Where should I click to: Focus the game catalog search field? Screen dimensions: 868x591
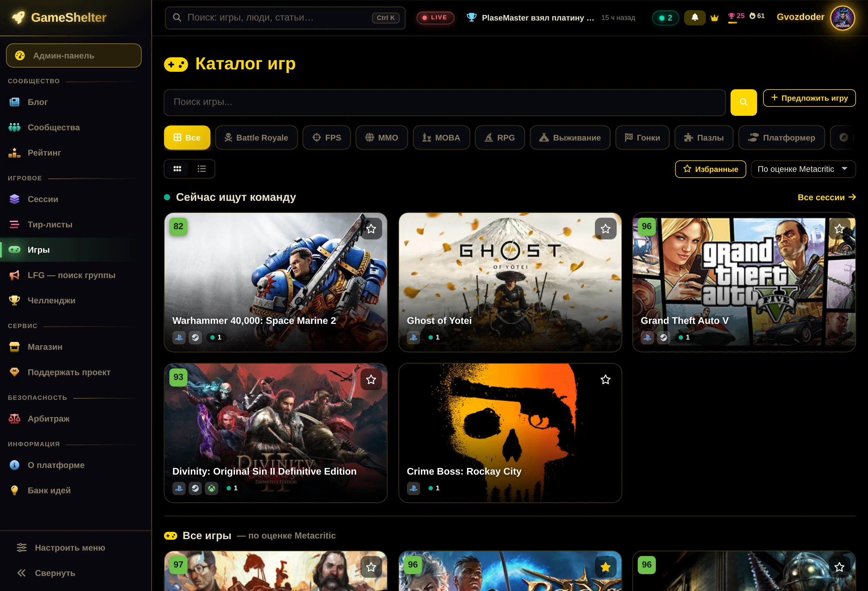pyautogui.click(x=445, y=102)
